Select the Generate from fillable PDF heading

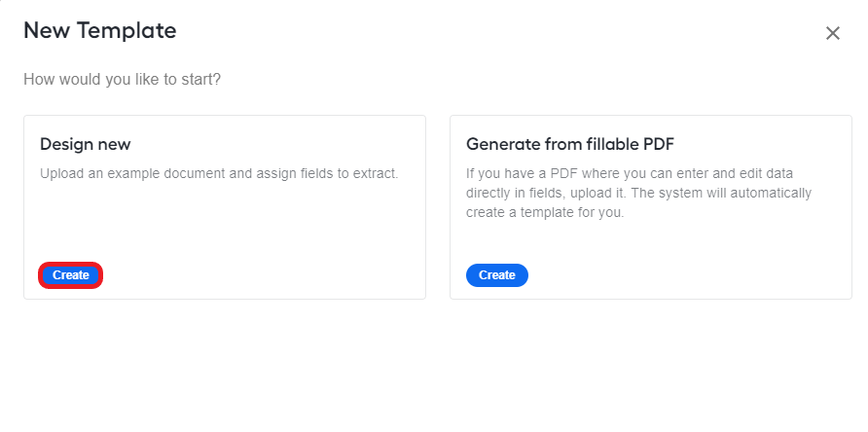(570, 145)
